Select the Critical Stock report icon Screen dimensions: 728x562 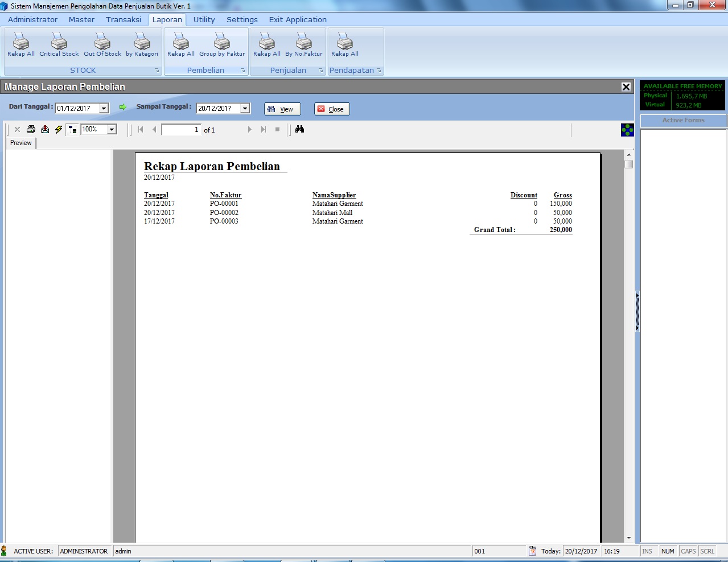click(59, 43)
